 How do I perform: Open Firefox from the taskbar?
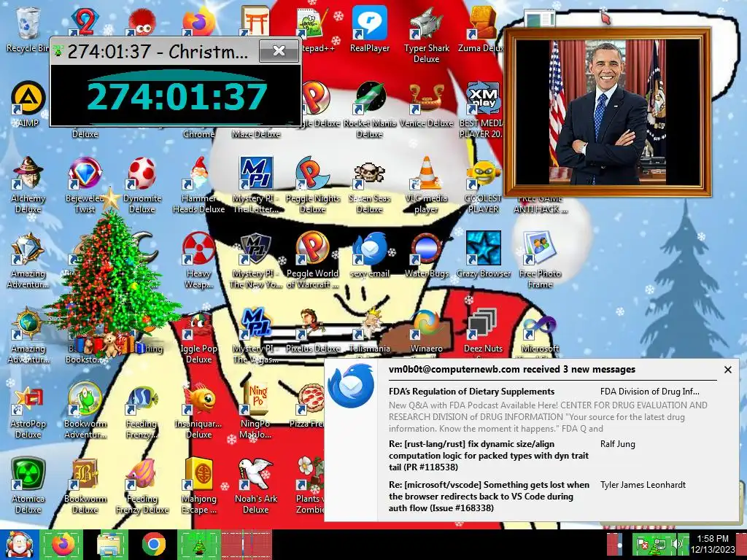(63, 544)
